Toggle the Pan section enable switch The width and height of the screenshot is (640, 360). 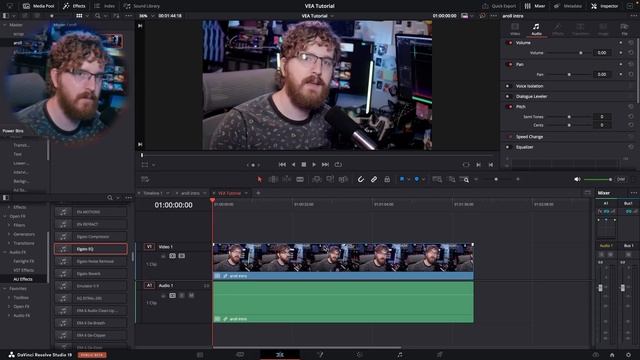509,64
